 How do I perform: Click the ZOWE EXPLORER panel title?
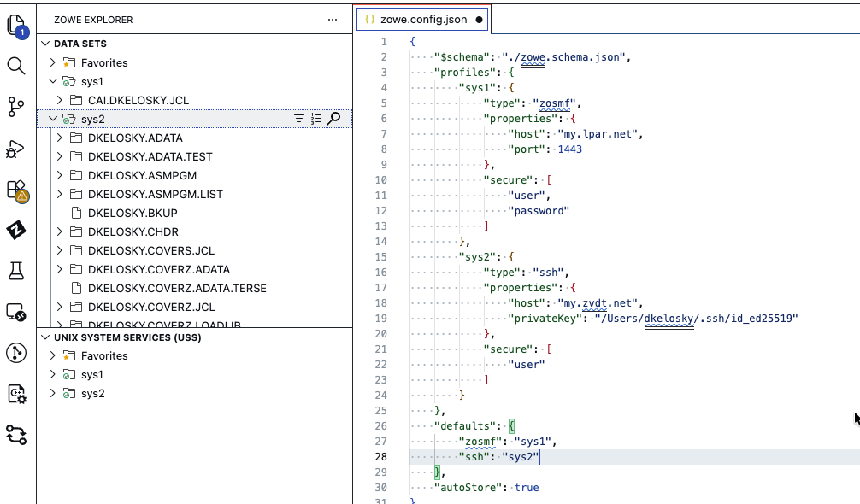click(93, 20)
